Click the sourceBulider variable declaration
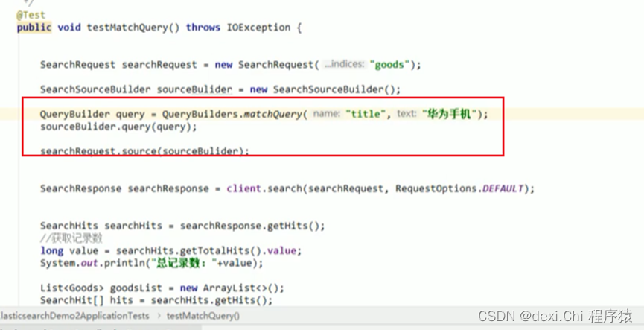Image resolution: width=644 pixels, height=330 pixels. (x=194, y=89)
